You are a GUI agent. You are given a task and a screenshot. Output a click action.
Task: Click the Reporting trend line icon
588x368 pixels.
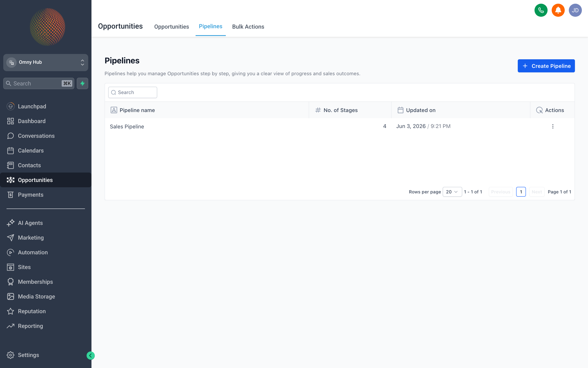tap(10, 326)
